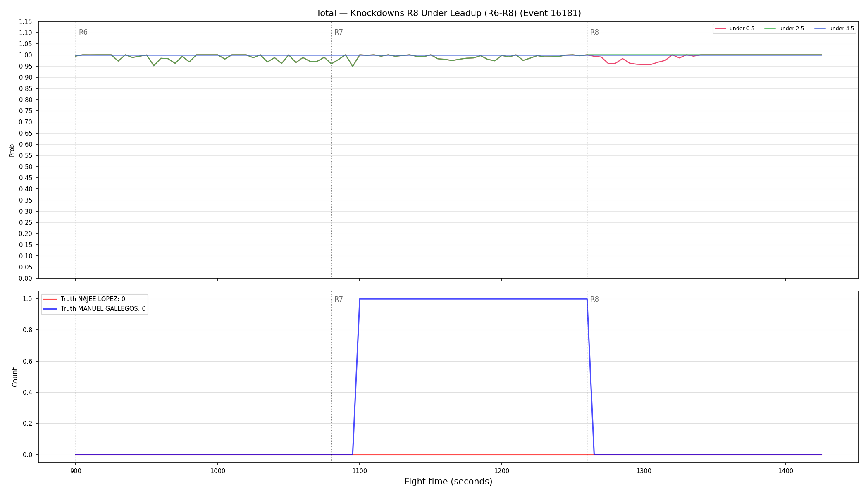868x496 pixels.
Task: Click the R8 round label in top chart
Action: pos(594,33)
